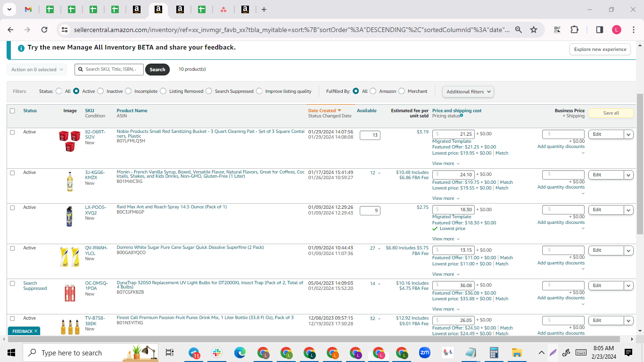644x362 pixels.
Task: Check the Raid Max spray row checkbox
Action: click(12, 207)
